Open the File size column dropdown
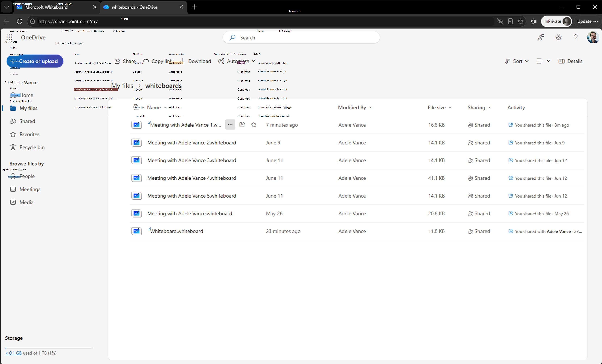 [450, 107]
